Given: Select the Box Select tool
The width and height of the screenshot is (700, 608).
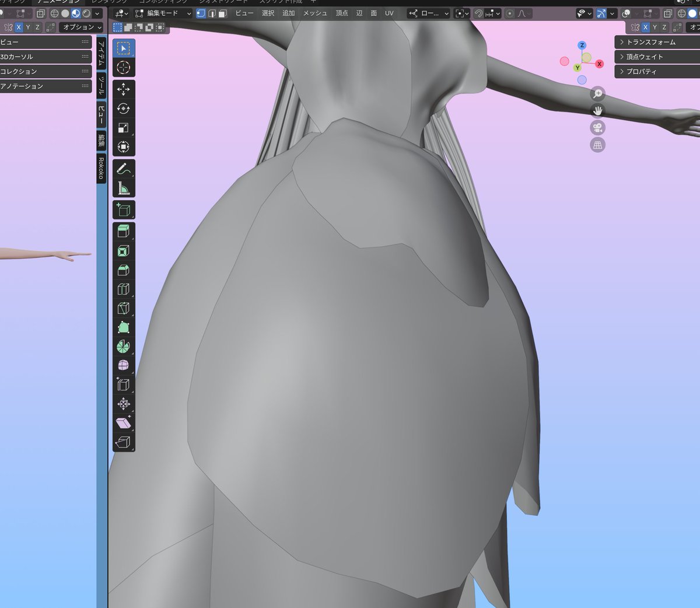Looking at the screenshot, I should tap(123, 48).
